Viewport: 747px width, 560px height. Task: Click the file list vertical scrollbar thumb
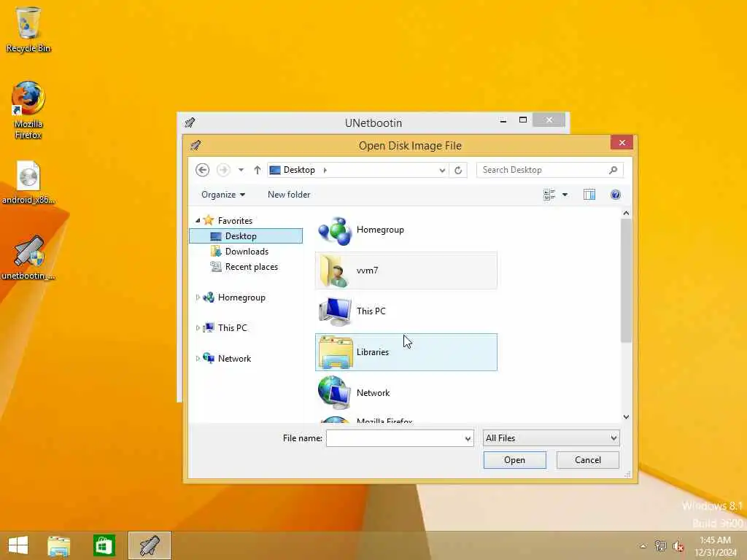[626, 281]
